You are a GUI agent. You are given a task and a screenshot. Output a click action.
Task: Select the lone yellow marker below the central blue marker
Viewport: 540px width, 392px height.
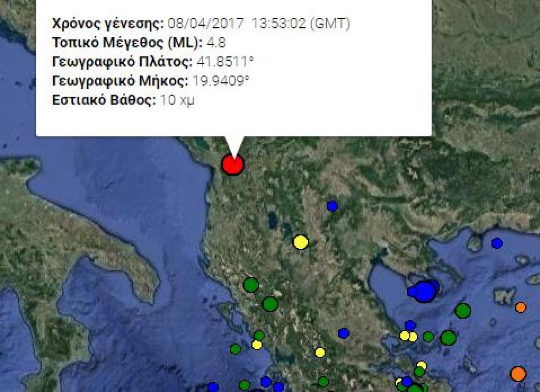[320, 352]
